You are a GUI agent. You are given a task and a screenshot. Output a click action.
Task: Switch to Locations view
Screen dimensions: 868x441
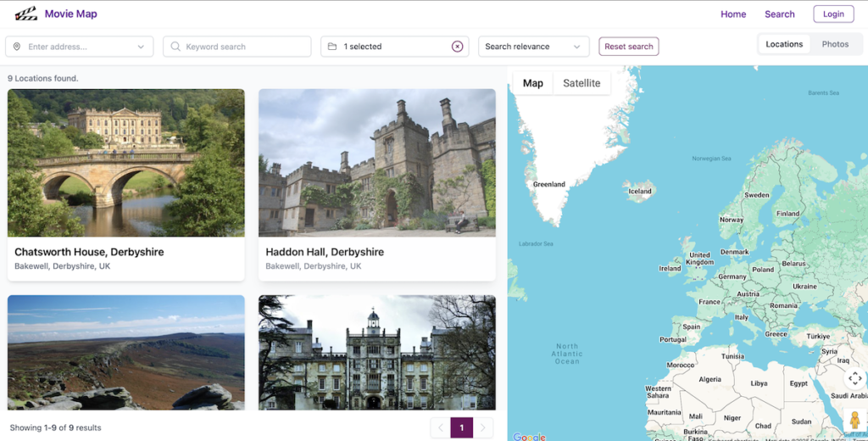(x=783, y=44)
